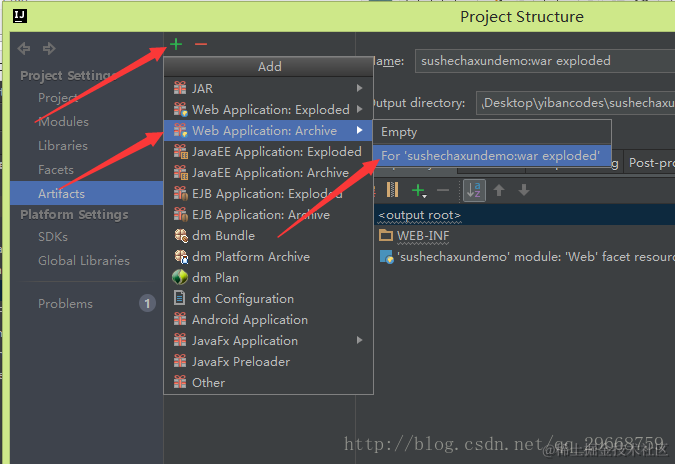Click the green plus Add artifact icon

(176, 44)
